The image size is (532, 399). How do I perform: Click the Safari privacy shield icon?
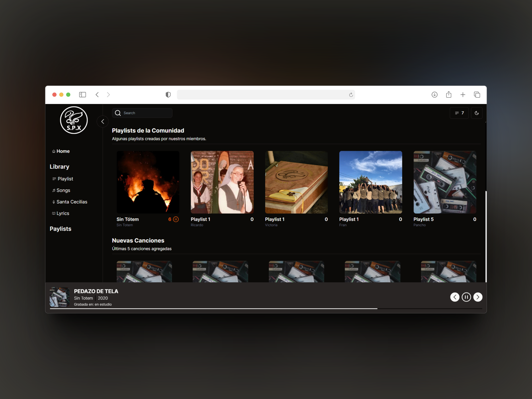coord(168,94)
